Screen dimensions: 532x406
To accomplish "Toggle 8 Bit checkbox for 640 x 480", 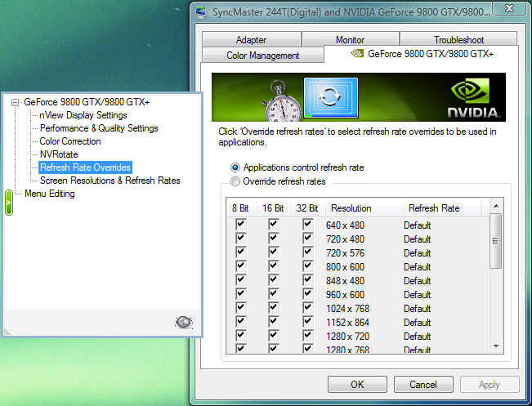I will coord(240,224).
